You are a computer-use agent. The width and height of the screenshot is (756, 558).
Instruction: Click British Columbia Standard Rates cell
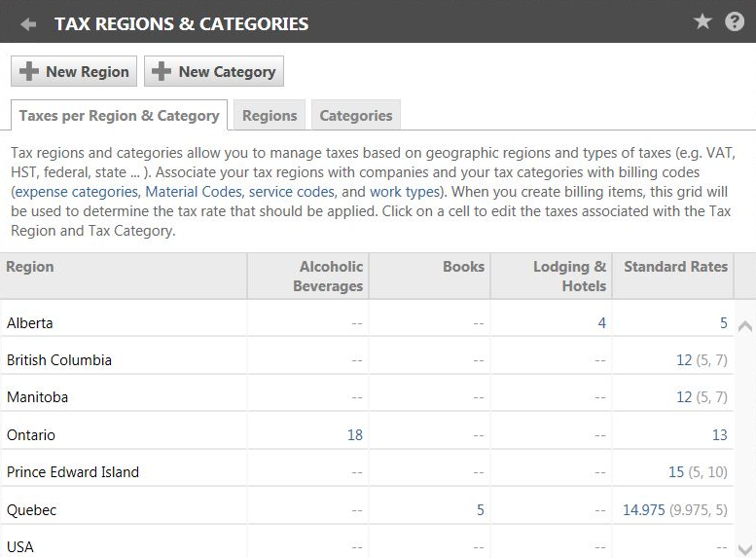(684, 360)
